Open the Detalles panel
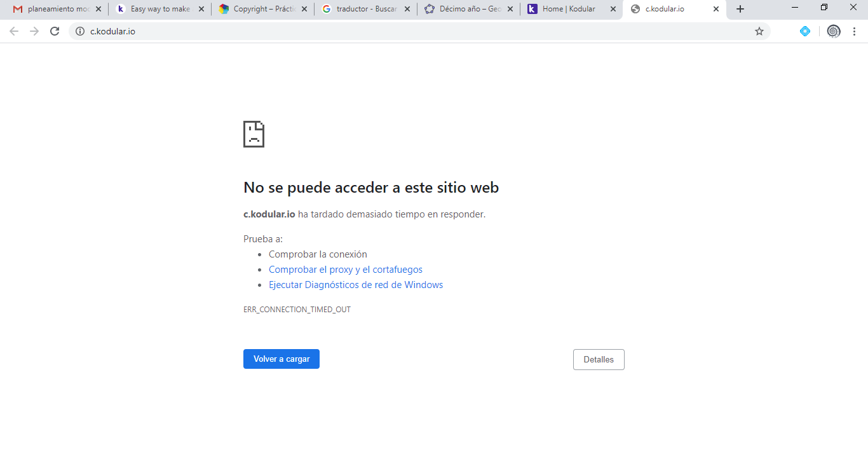868x454 pixels. tap(598, 359)
